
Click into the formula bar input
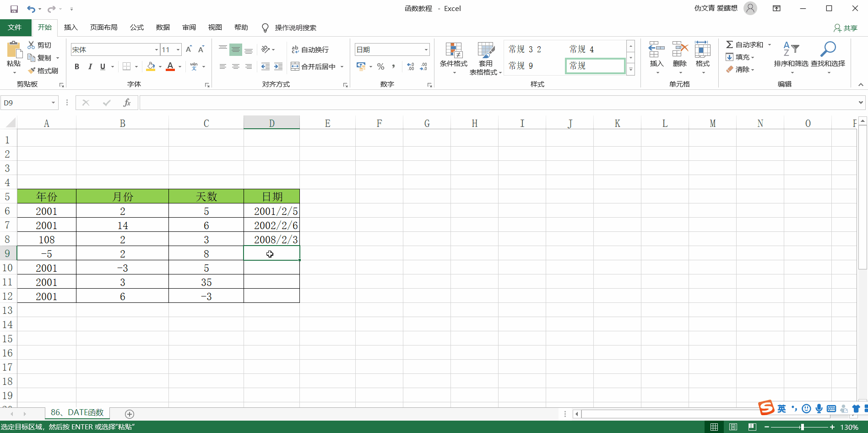(498, 103)
